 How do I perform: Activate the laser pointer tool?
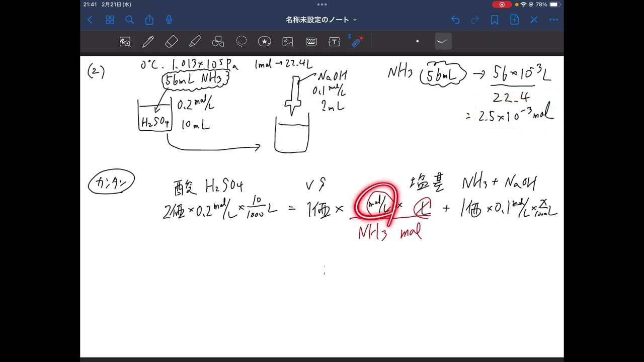click(357, 42)
